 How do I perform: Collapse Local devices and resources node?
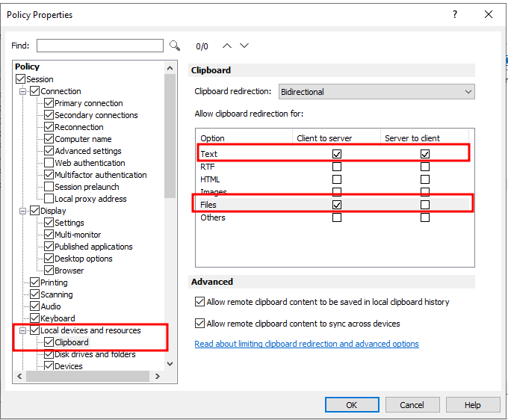point(23,330)
